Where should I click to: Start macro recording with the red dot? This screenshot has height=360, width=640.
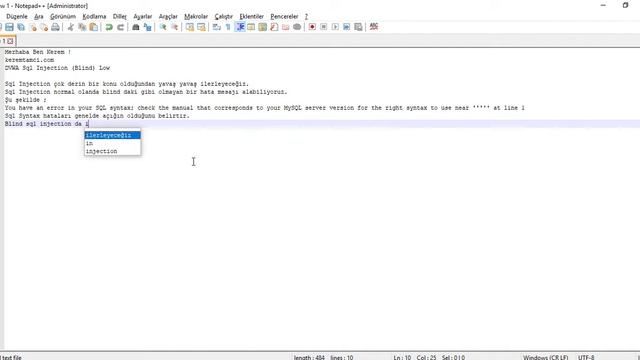[x=312, y=27]
